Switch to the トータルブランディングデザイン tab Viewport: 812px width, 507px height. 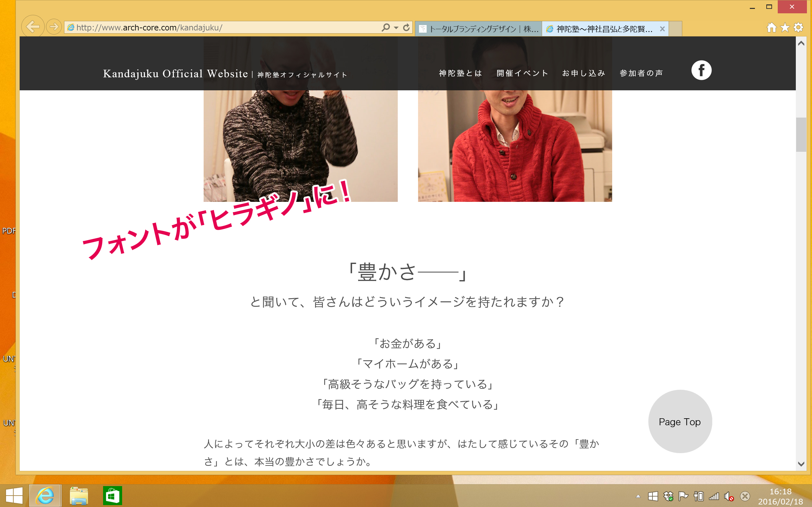(x=478, y=29)
